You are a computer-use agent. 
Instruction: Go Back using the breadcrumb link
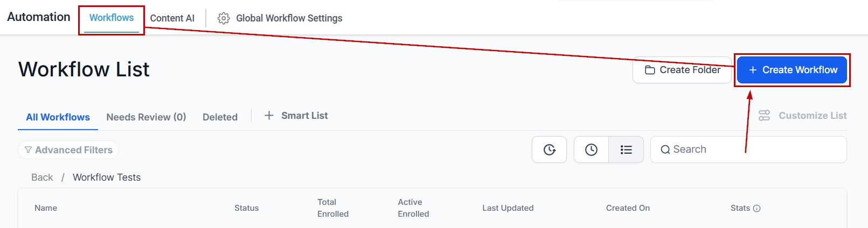(42, 177)
